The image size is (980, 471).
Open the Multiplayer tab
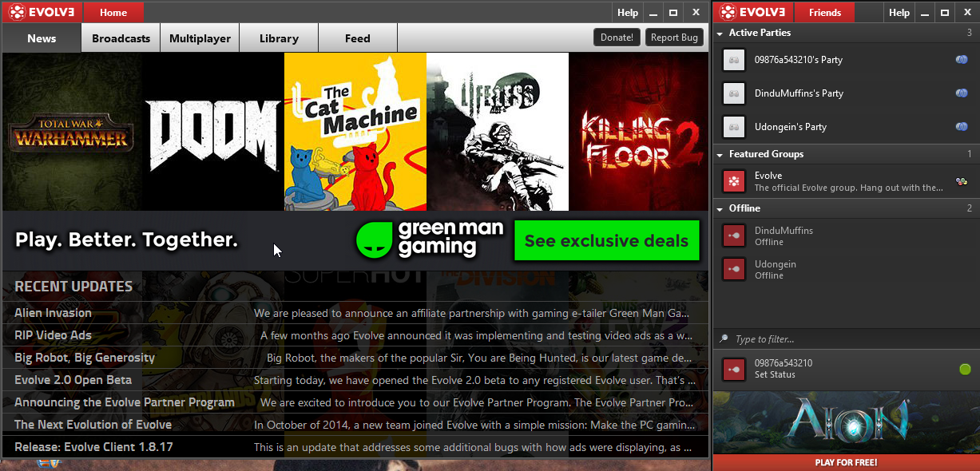coord(200,38)
